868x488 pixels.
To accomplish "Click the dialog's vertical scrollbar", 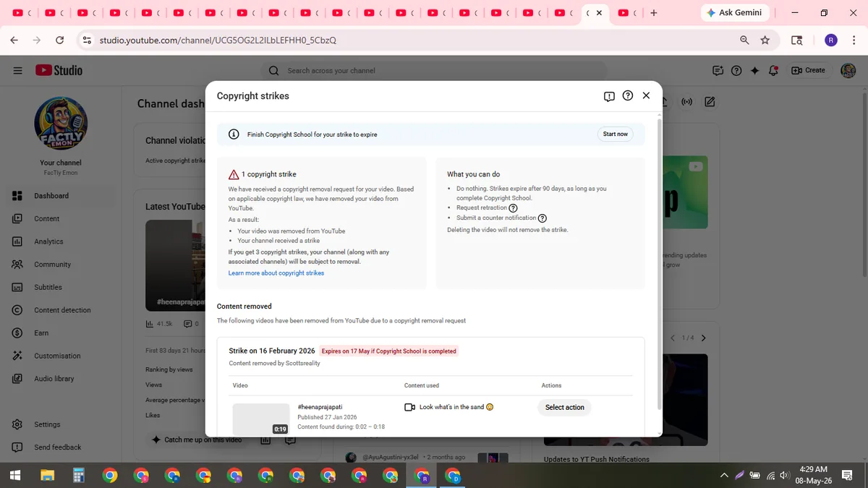I will [659, 264].
